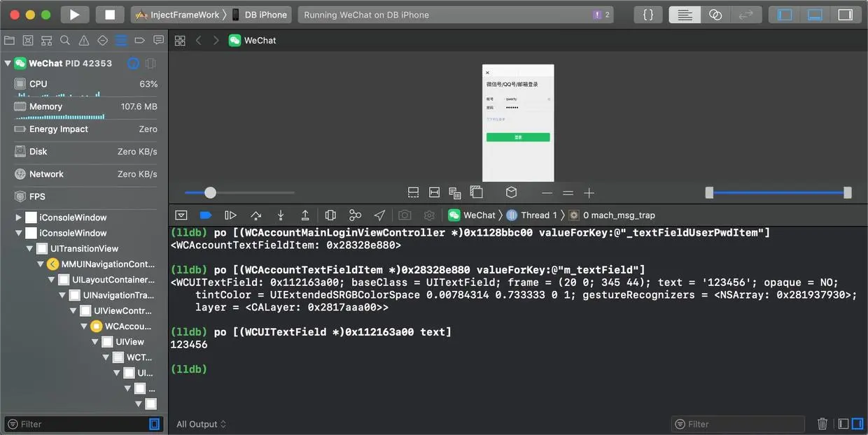Screen dimensions: 868x435
Task: Open the Breakpoint navigator icon
Action: [x=140, y=41]
